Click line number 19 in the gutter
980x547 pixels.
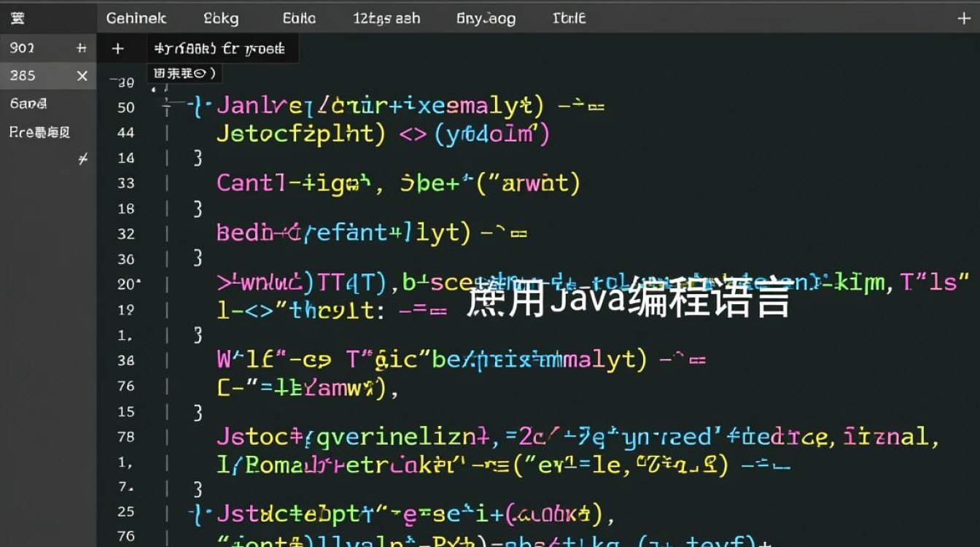[x=126, y=310]
